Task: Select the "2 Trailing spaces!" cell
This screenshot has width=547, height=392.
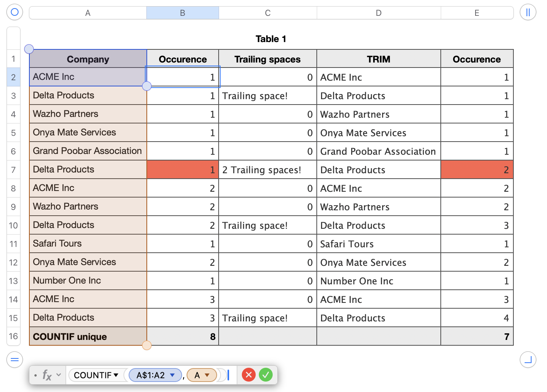Action: click(268, 169)
